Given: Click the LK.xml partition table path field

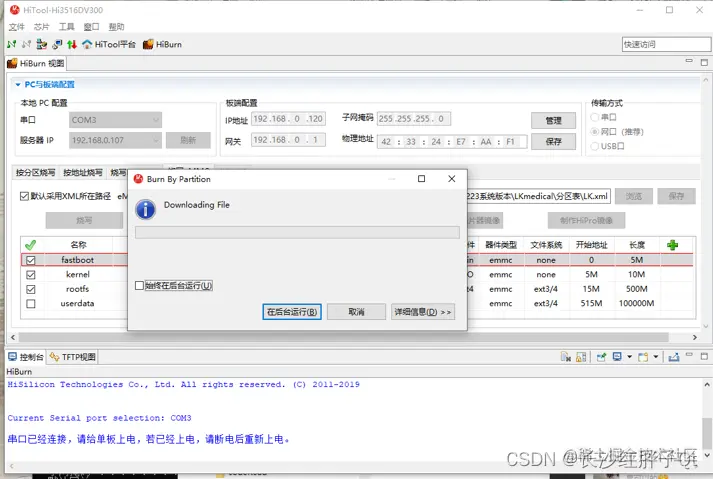Looking at the screenshot, I should (539, 196).
